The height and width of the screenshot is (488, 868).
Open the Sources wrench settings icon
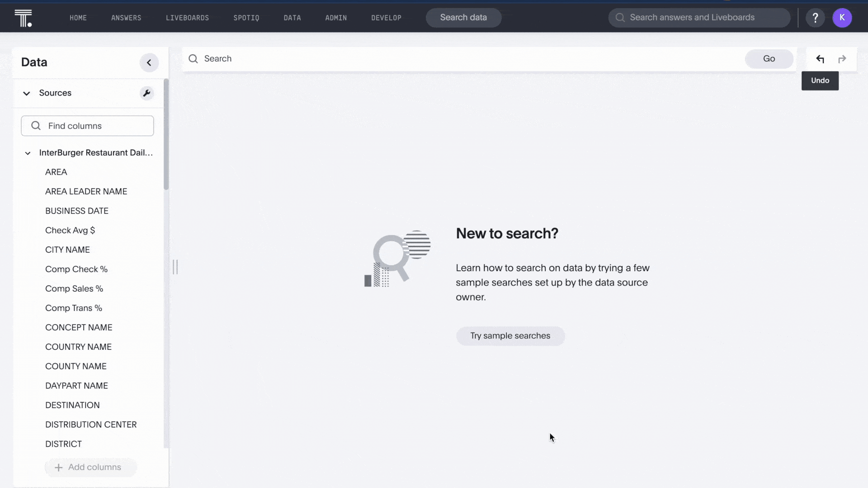146,93
